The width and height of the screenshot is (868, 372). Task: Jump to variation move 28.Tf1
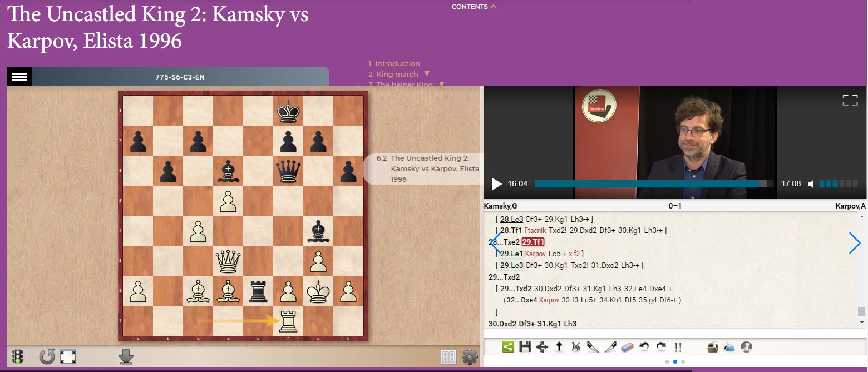point(511,230)
